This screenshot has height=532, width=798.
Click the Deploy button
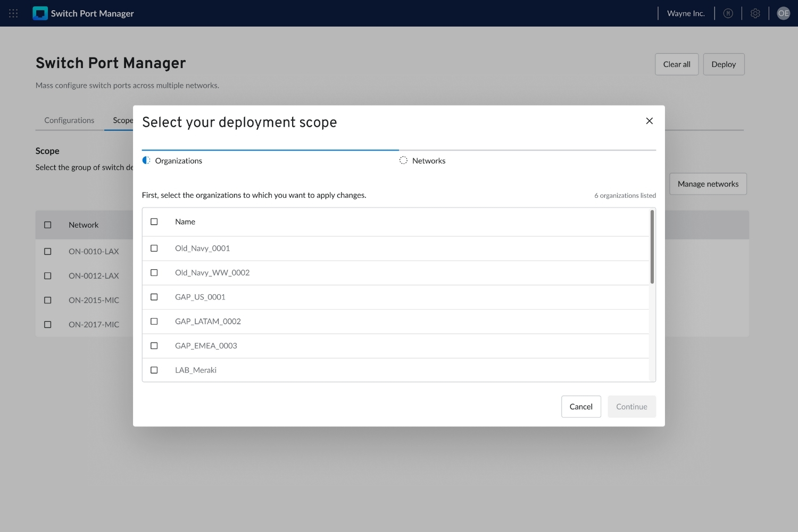tap(724, 64)
